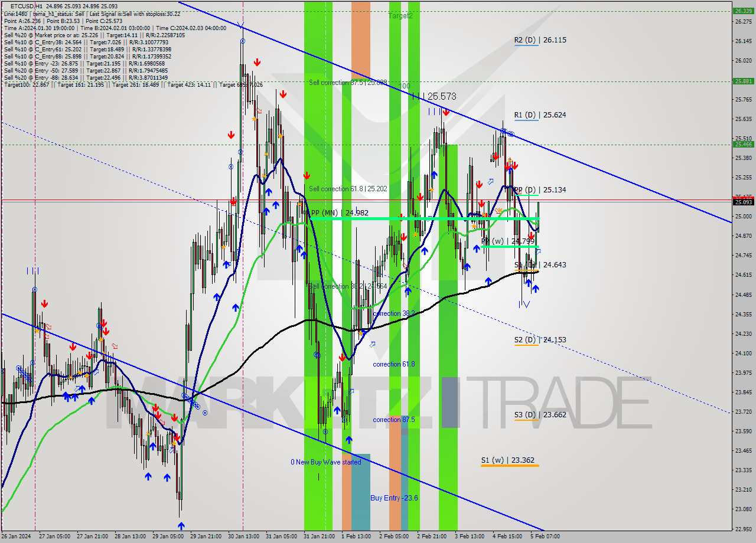Click the blue 'correction 61.8' label
Image resolution: width=756 pixels, height=543 pixels.
[393, 364]
